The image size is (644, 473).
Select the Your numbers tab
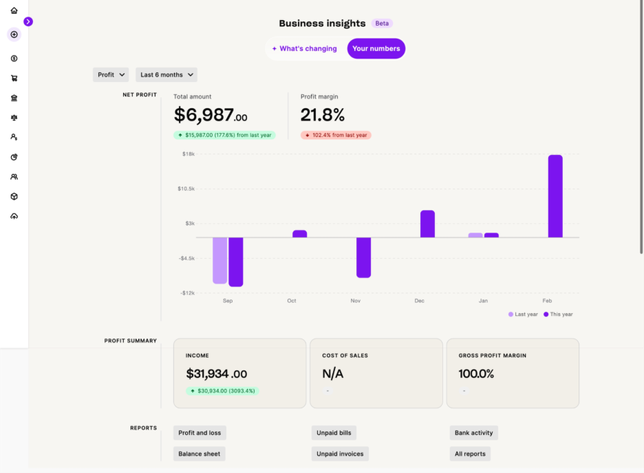click(x=376, y=48)
